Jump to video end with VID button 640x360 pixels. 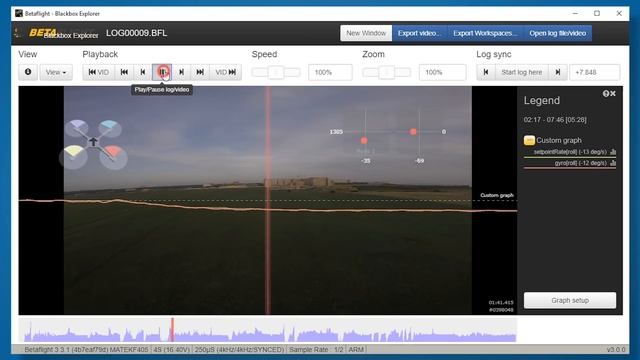pos(225,72)
